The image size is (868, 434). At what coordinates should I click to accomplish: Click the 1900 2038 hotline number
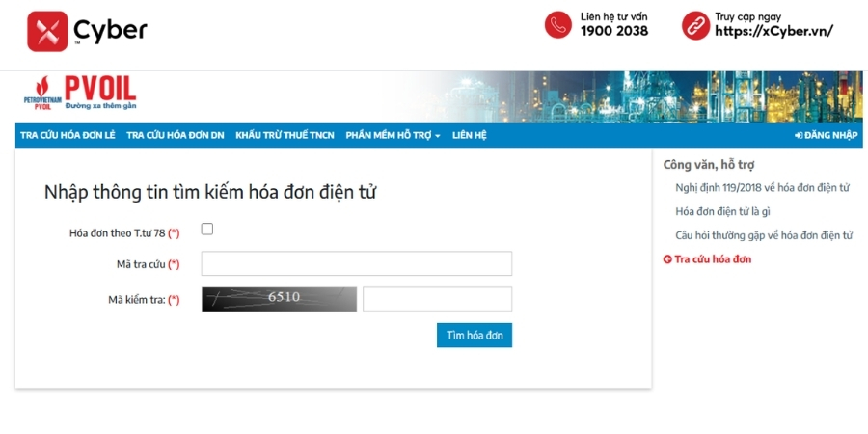pyautogui.click(x=614, y=31)
